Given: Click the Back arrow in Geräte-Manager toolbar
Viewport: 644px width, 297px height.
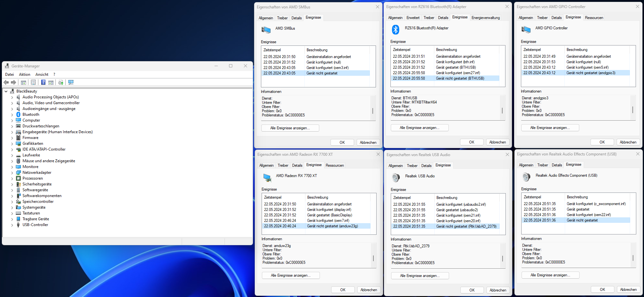Looking at the screenshot, I should [6, 83].
